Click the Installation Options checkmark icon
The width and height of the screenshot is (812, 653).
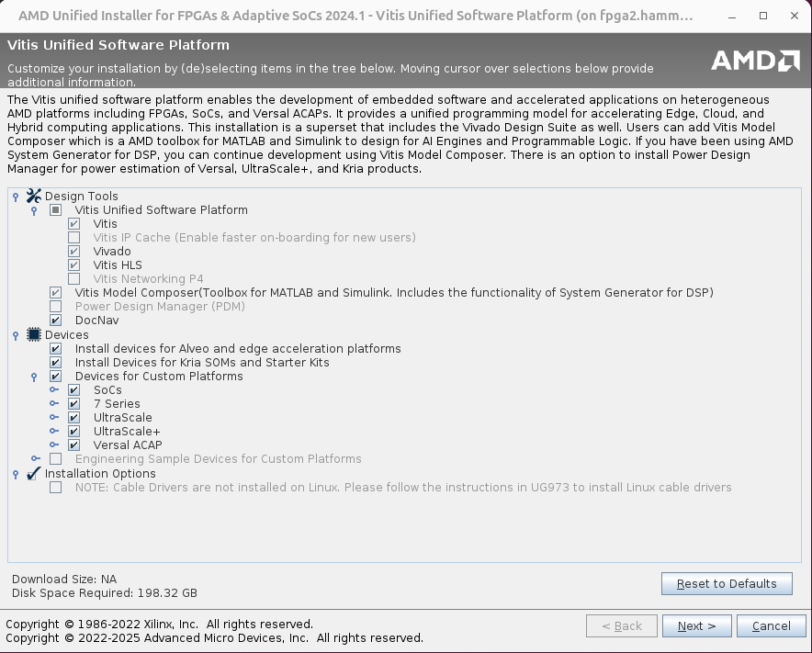[x=34, y=473]
